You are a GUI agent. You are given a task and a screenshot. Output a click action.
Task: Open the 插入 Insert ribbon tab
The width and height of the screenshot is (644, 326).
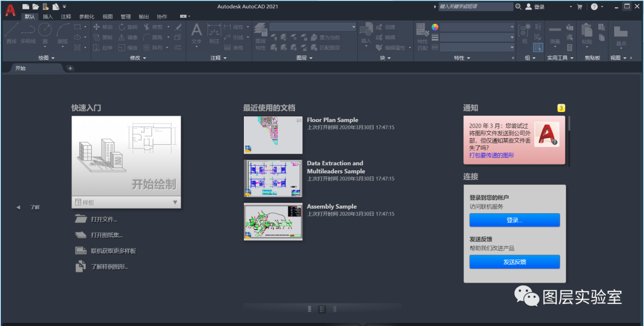48,17
